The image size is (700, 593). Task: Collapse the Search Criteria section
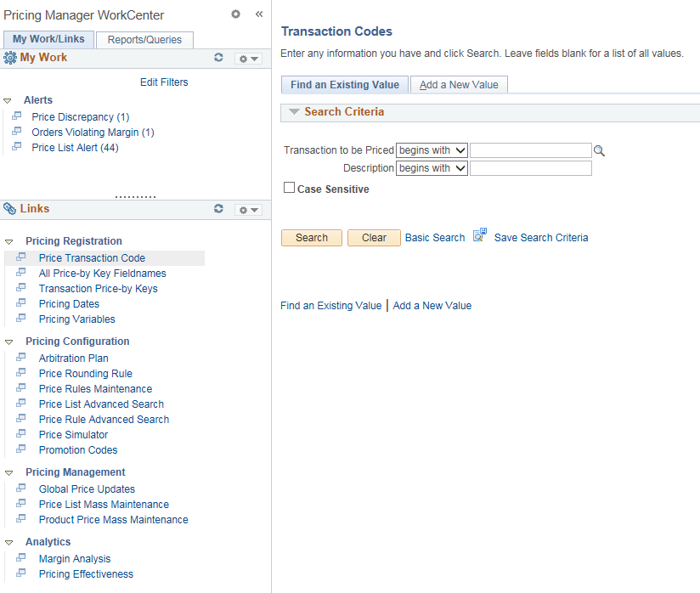pyautogui.click(x=295, y=112)
